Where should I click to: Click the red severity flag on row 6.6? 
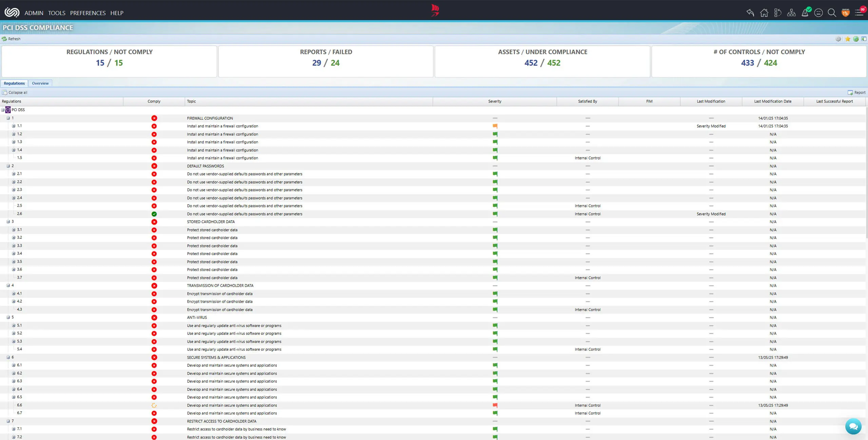(495, 405)
